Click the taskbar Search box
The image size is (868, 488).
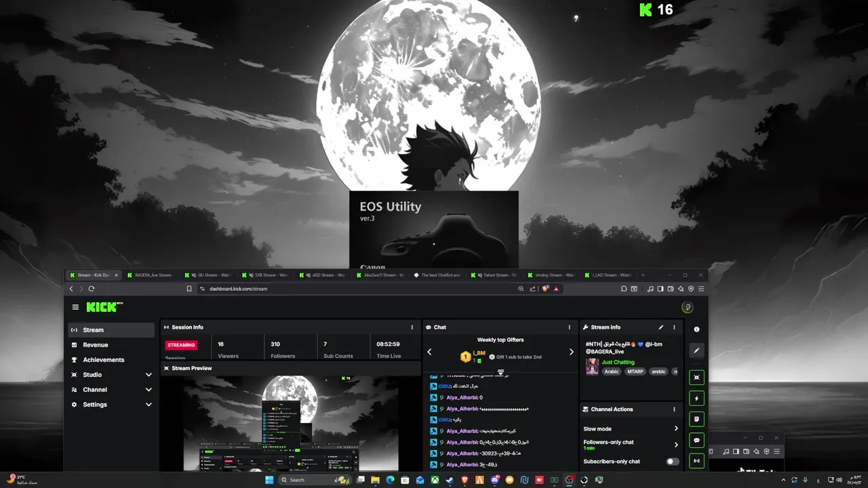click(314, 480)
